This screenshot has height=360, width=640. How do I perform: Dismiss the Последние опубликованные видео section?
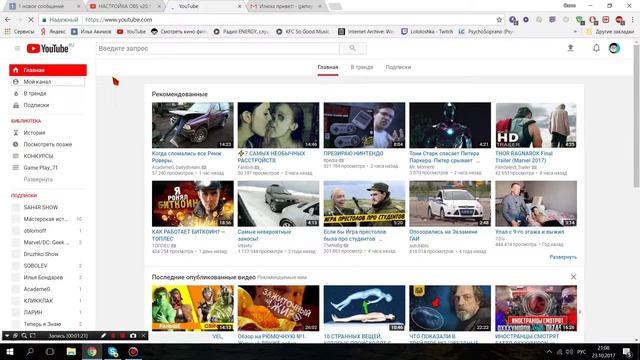click(x=573, y=277)
